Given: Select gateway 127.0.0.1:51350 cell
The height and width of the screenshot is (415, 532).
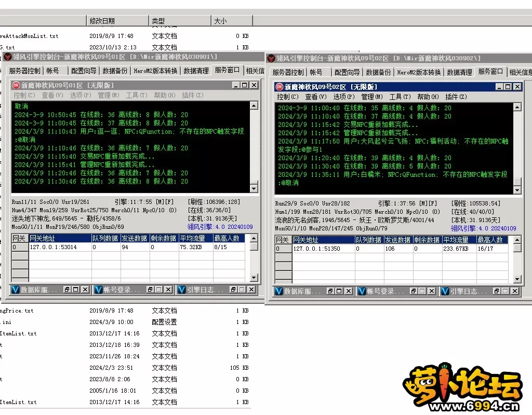Looking at the screenshot, I should point(323,249).
